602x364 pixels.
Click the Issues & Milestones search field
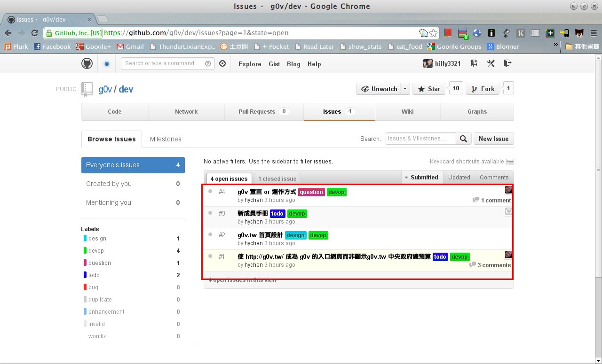pos(421,139)
